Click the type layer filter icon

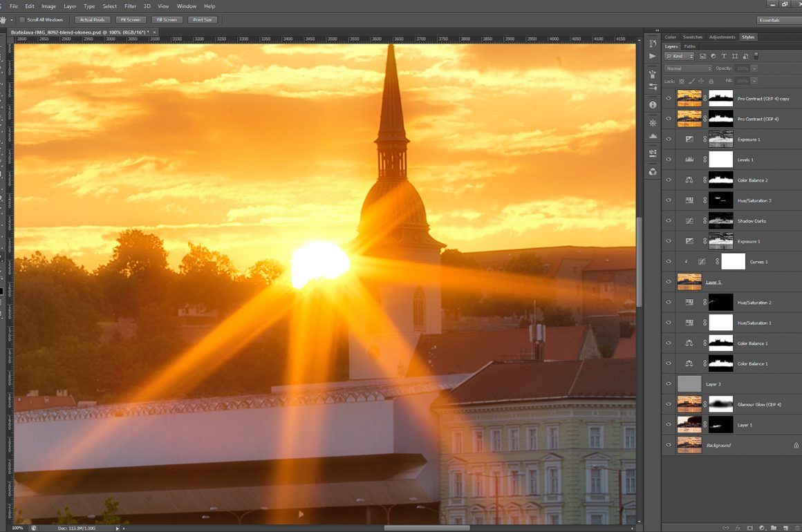pos(724,56)
